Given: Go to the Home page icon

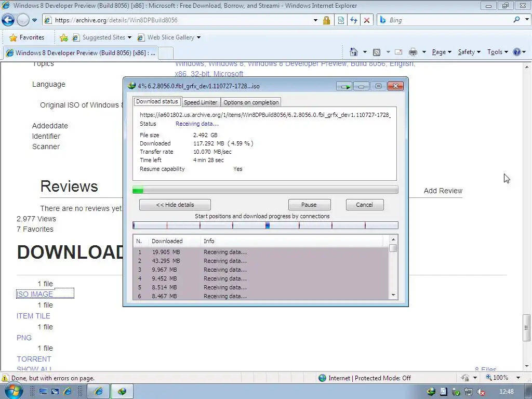Looking at the screenshot, I should pos(353,52).
